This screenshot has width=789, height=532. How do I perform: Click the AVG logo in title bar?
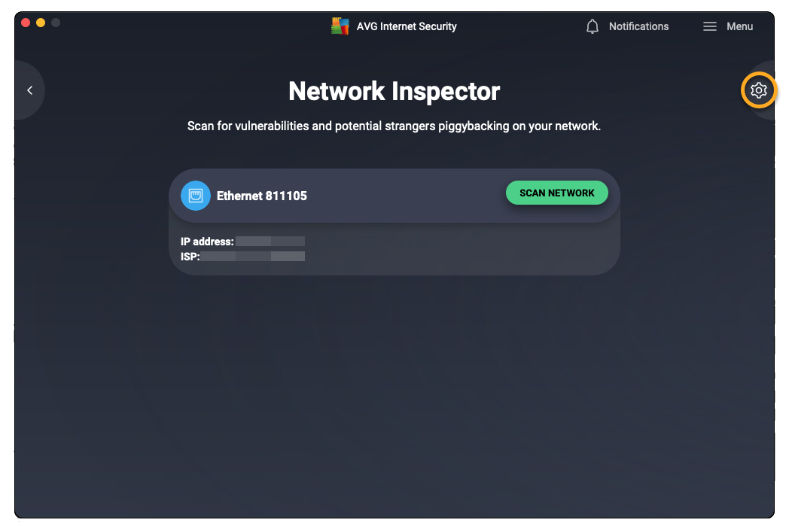coord(340,26)
